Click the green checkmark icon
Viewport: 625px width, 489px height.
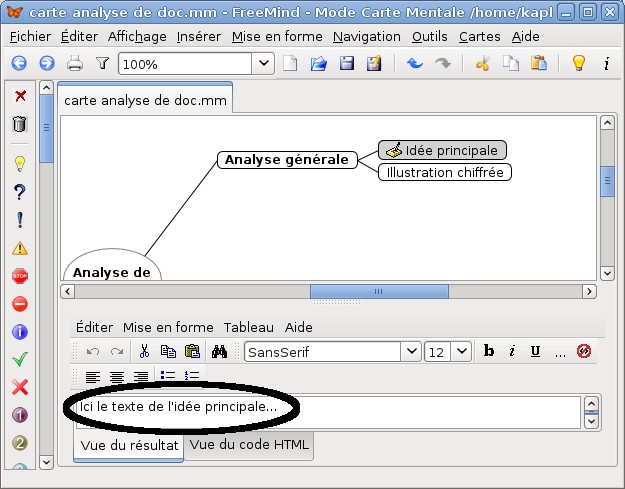pos(20,359)
